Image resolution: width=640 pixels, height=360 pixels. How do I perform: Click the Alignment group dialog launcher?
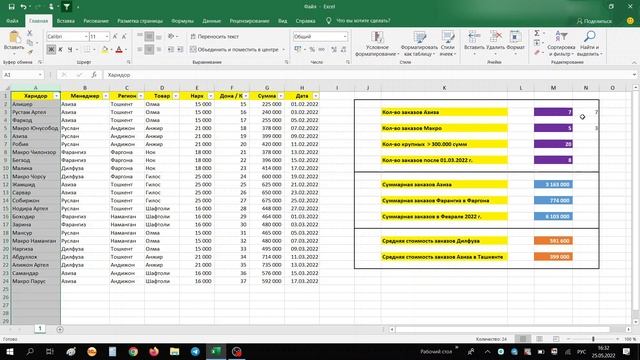[x=287, y=62]
